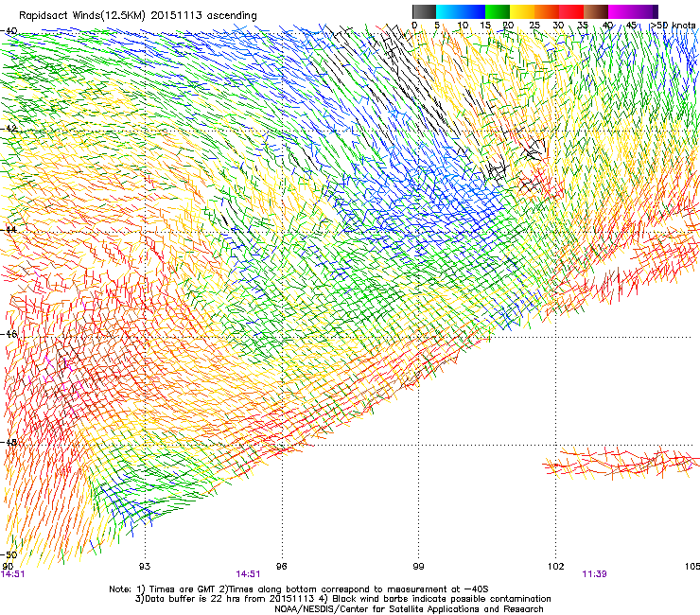Click the "Data buffer is 22 hrs" footnote line
The width and height of the screenshot is (700, 615).
click(x=342, y=599)
